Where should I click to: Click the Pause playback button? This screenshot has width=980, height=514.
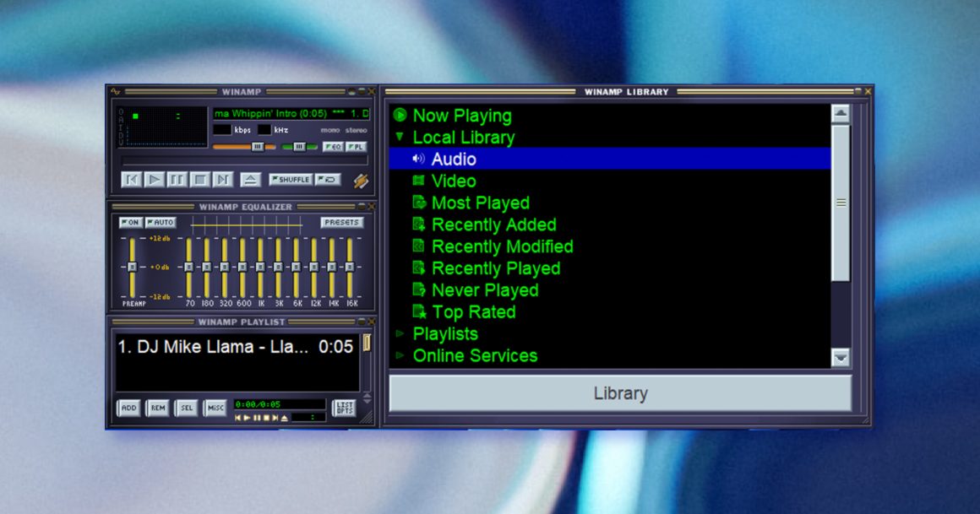[x=177, y=179]
